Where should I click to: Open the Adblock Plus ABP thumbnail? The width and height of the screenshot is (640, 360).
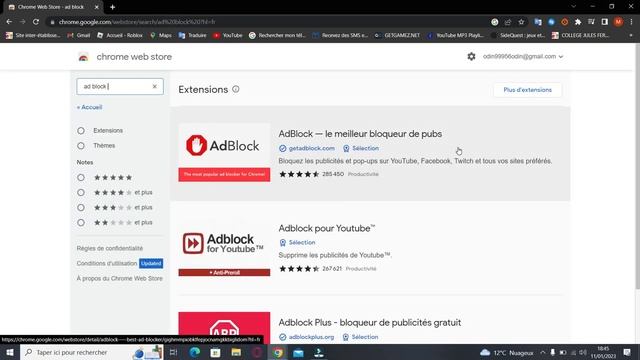[x=224, y=327]
